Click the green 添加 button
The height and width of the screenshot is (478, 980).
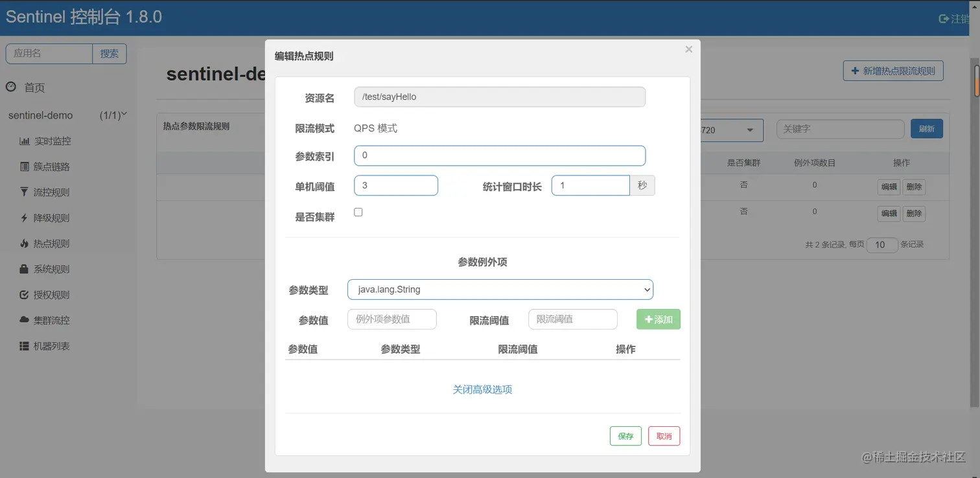tap(659, 319)
